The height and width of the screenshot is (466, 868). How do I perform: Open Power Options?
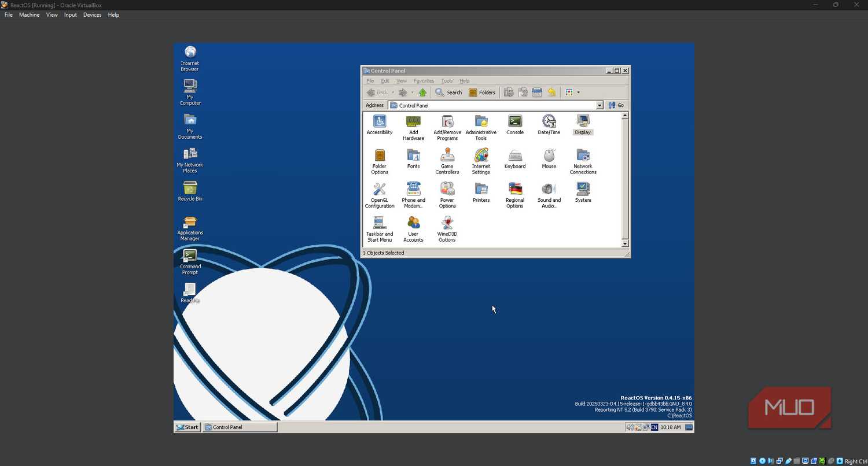[x=447, y=195]
